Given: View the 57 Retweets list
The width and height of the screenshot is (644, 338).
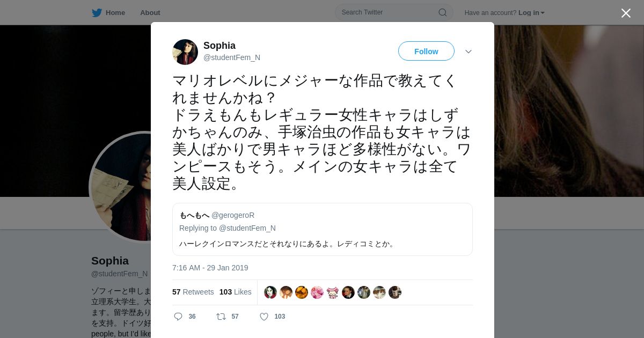Looking at the screenshot, I should point(193,292).
